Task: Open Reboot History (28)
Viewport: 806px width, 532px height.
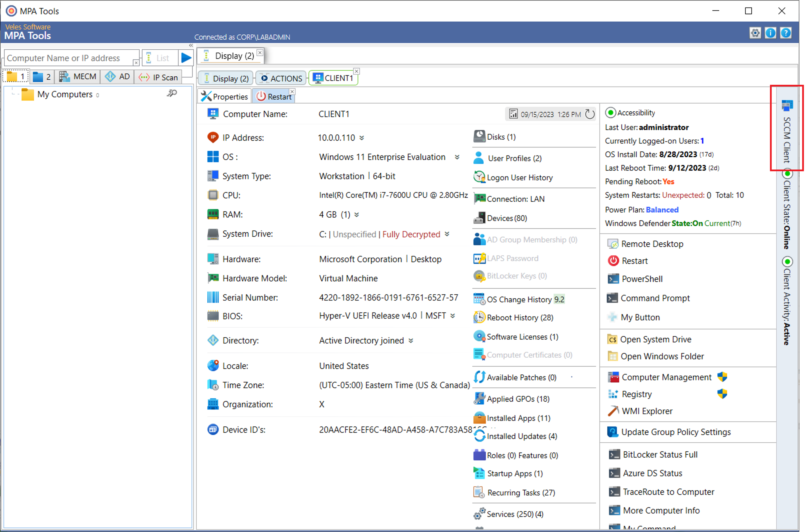Action: click(x=513, y=318)
